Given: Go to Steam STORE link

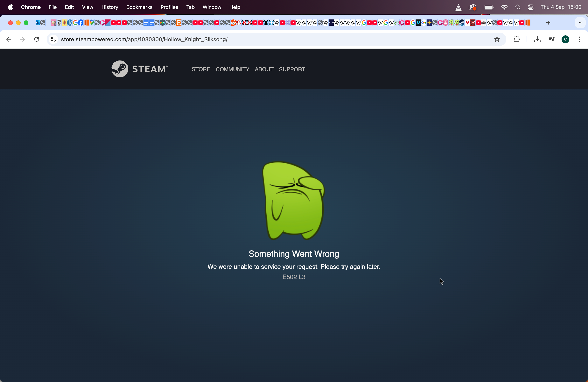Looking at the screenshot, I should click(x=201, y=69).
